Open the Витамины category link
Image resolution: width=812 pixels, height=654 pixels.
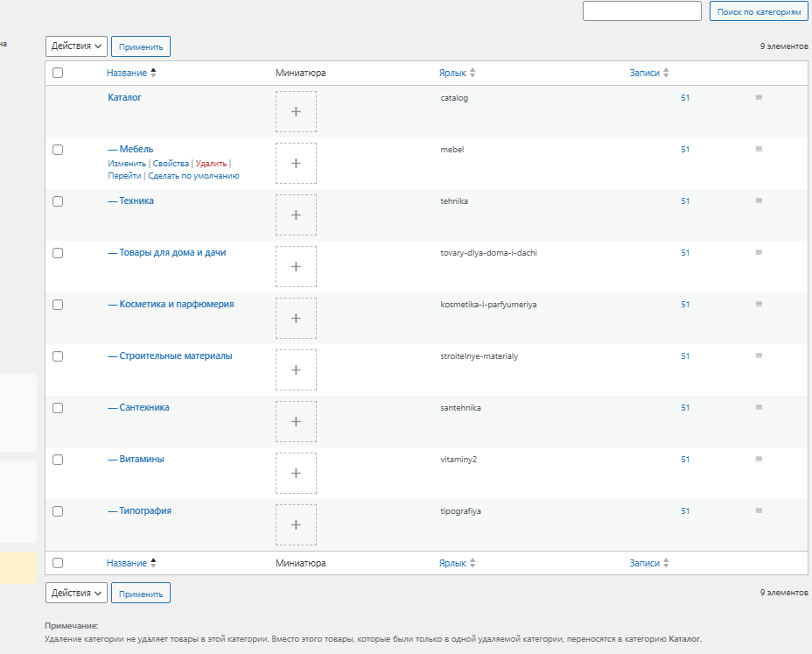141,459
